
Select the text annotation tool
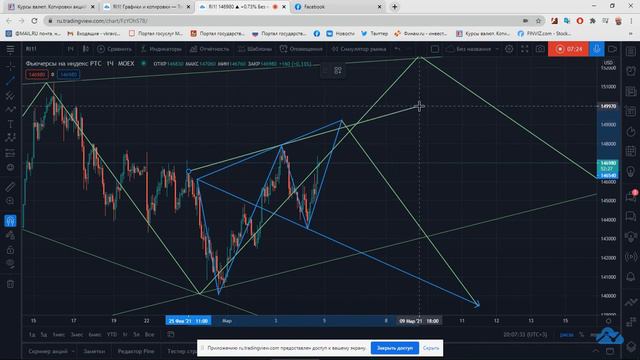coord(10,124)
